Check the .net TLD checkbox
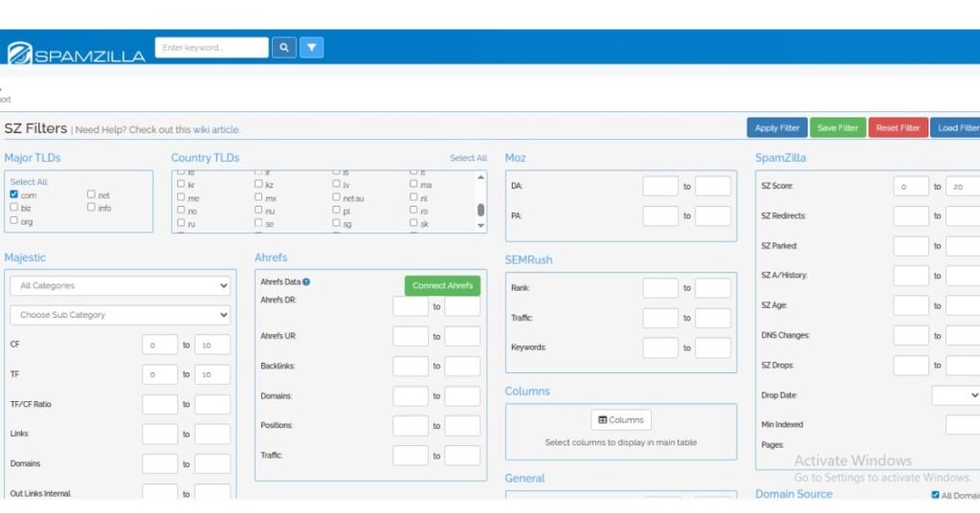The height and width of the screenshot is (513, 980). point(91,194)
